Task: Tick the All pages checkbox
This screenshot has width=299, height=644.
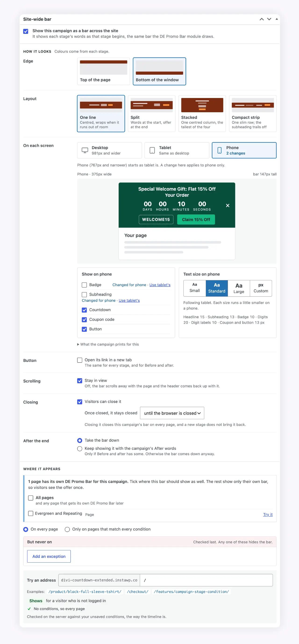Action: 31,498
